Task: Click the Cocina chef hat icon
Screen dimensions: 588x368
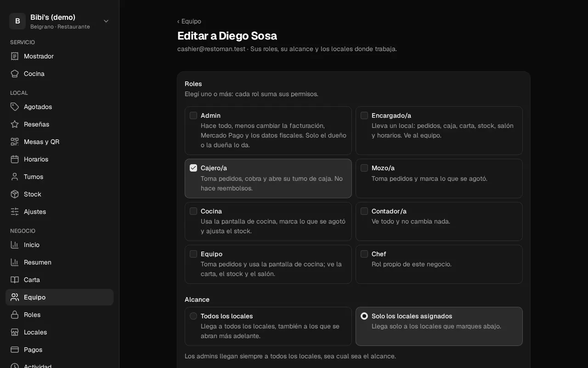Action: click(x=15, y=74)
